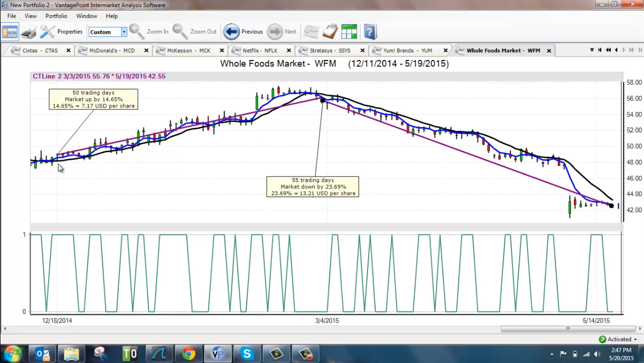Open the Help menu
The height and width of the screenshot is (363, 644).
click(x=112, y=16)
